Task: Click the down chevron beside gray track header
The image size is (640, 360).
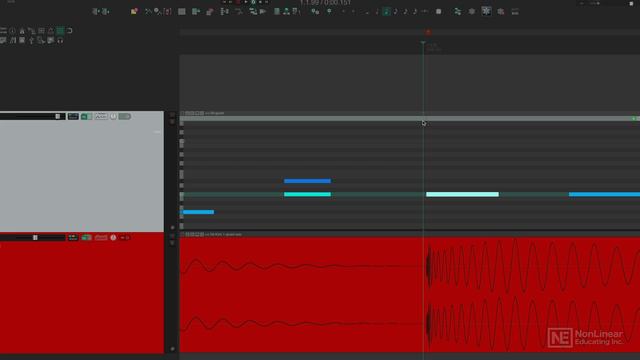Action: coord(172,122)
